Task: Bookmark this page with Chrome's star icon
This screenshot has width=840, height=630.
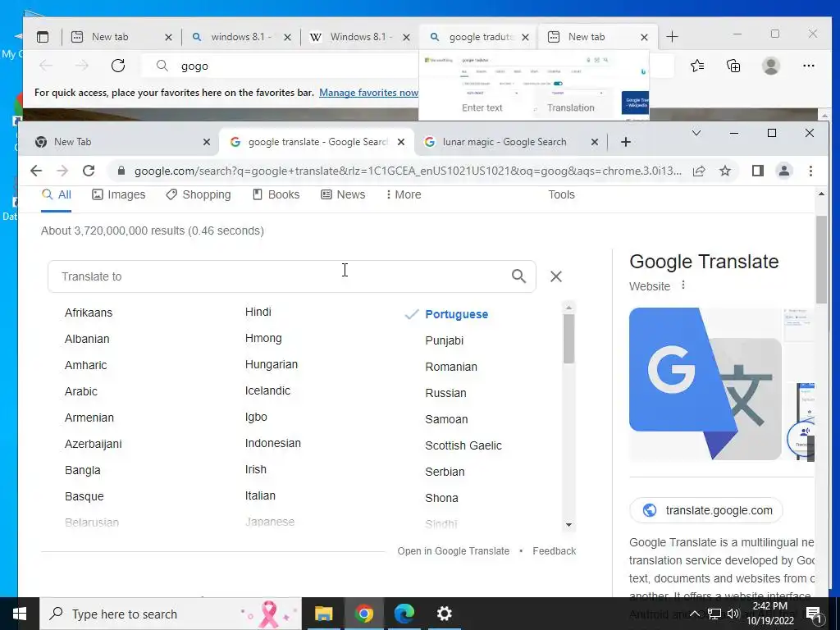Action: click(x=725, y=171)
